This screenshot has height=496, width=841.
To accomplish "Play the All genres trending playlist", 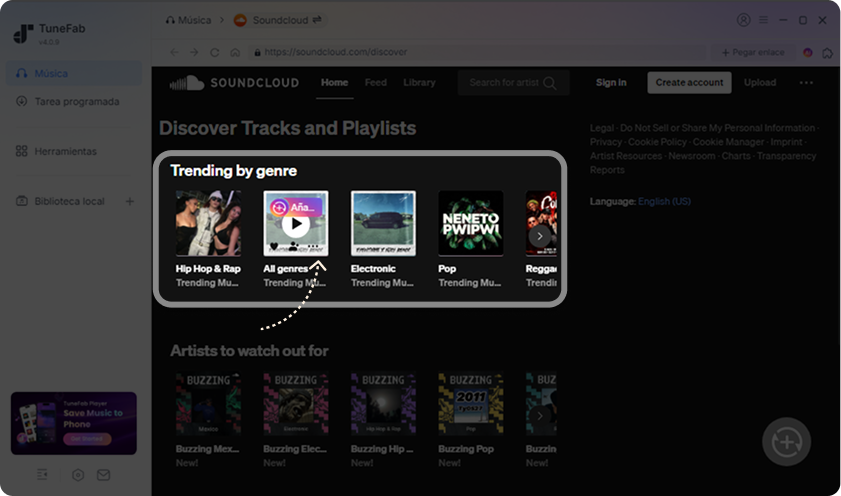I will (x=296, y=224).
